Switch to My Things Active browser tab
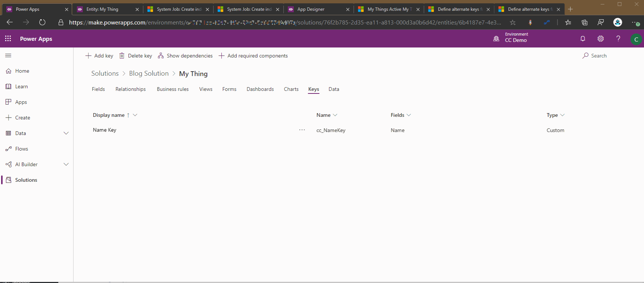 [389, 9]
